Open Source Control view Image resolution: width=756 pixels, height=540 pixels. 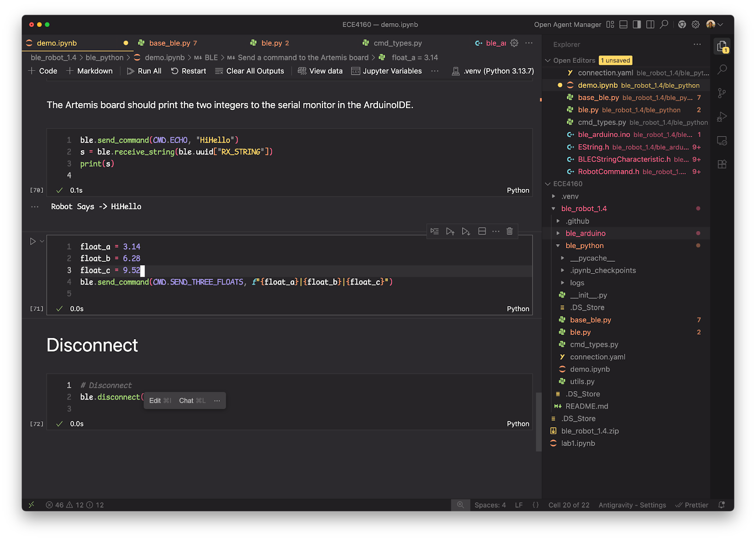(722, 93)
